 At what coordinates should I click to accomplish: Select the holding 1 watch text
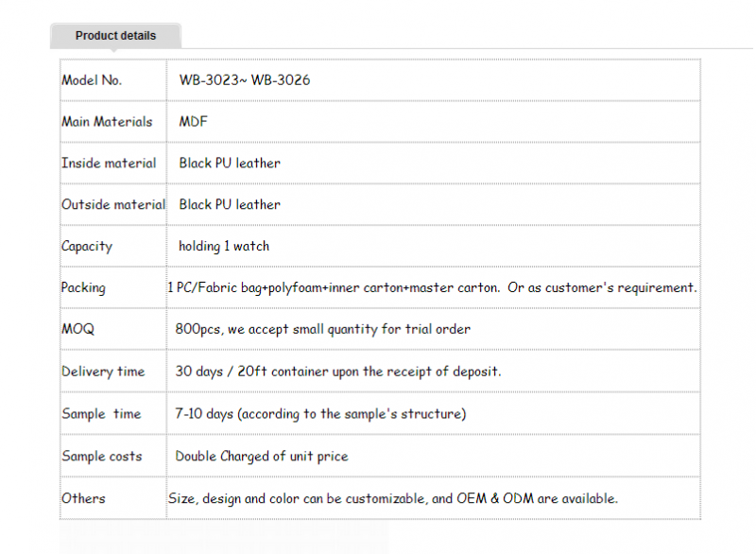pos(224,247)
